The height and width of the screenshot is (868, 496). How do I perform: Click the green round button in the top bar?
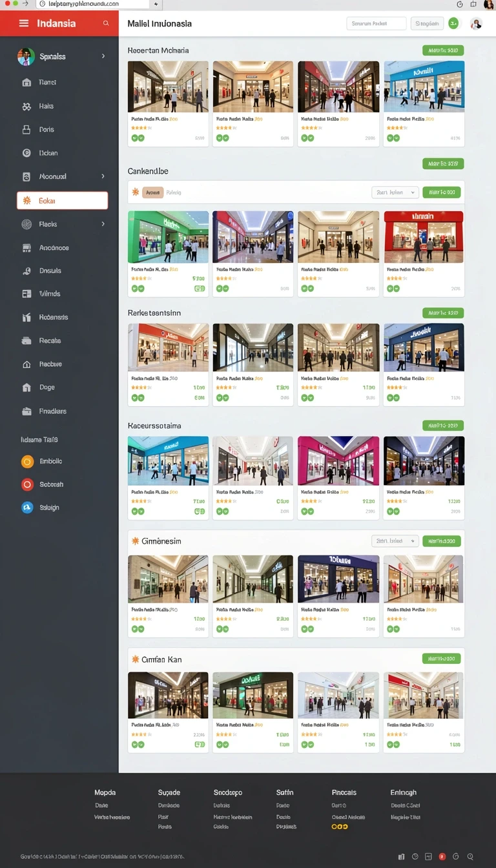[x=453, y=23]
